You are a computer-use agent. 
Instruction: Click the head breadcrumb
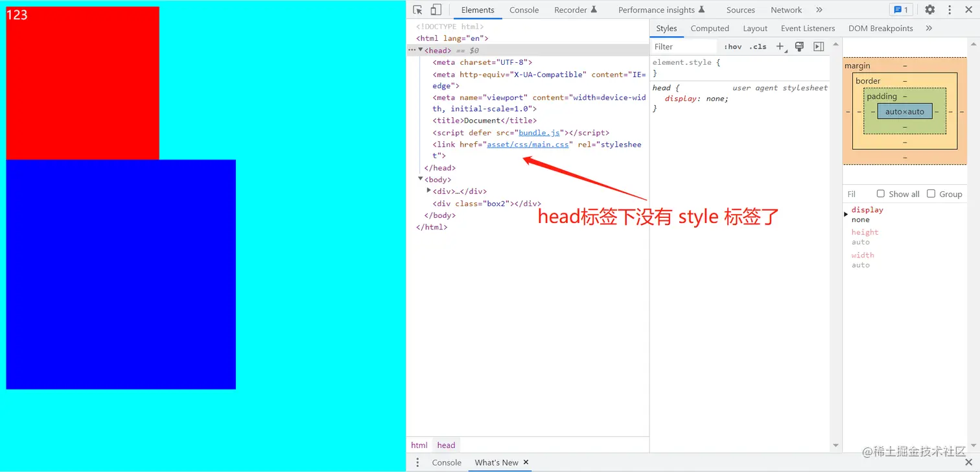(x=446, y=445)
